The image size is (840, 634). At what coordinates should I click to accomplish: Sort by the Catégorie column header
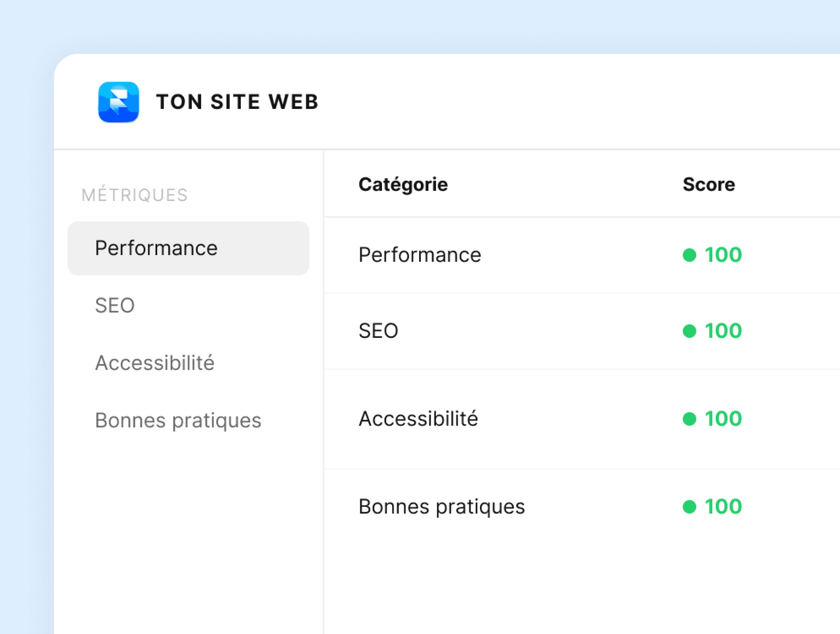(x=403, y=184)
